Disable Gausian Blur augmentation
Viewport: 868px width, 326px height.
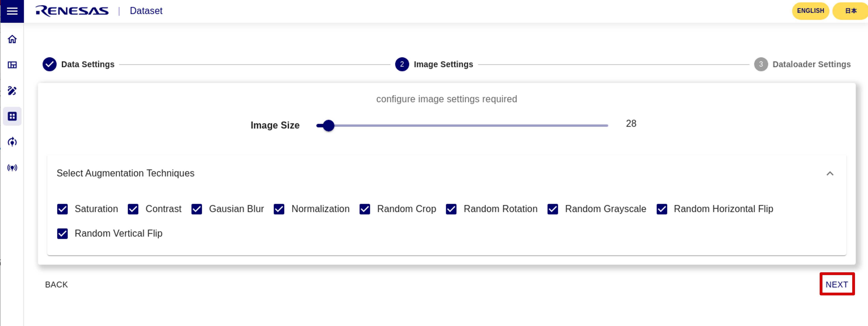(x=196, y=209)
